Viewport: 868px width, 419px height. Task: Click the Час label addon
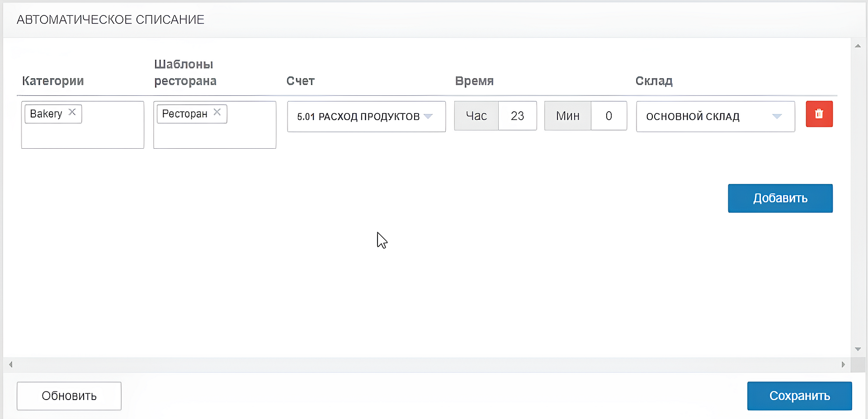476,116
